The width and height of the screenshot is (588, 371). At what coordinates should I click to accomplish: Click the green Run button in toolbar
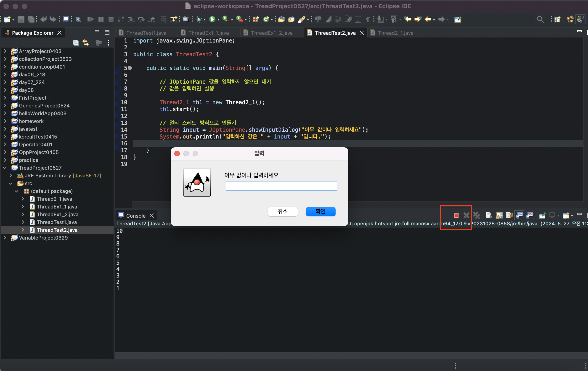(x=212, y=19)
